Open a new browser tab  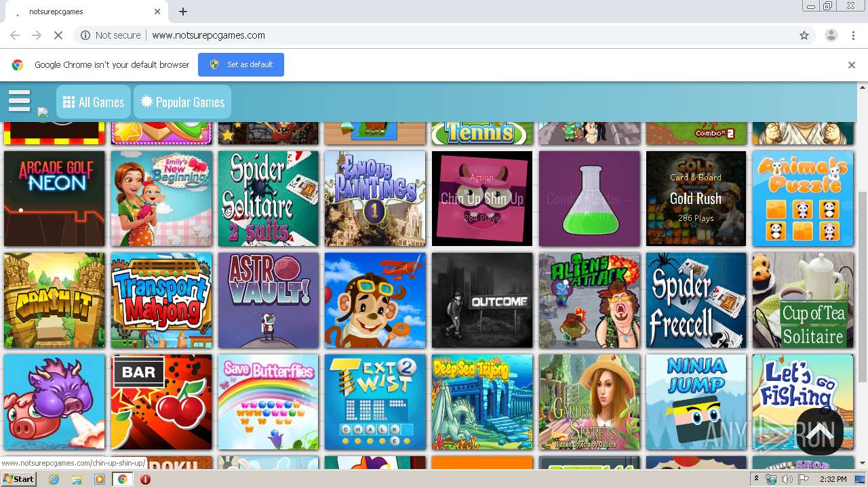click(x=183, y=12)
